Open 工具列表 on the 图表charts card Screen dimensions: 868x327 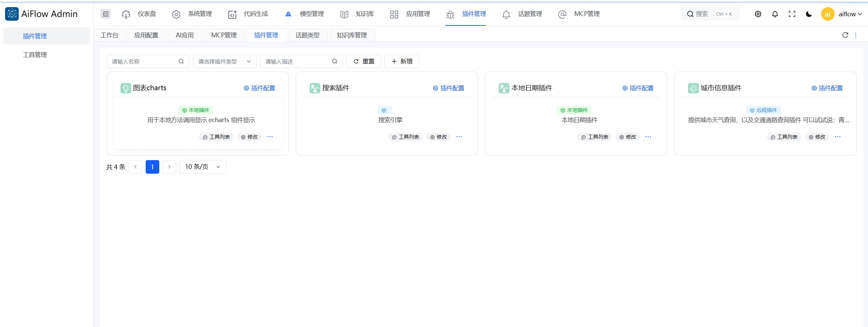coord(216,137)
